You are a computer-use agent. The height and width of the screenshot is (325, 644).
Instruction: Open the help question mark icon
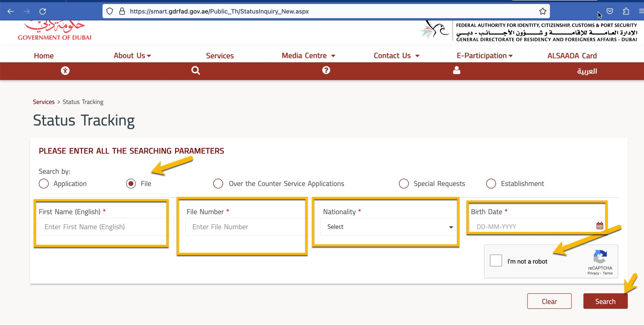pyautogui.click(x=326, y=71)
